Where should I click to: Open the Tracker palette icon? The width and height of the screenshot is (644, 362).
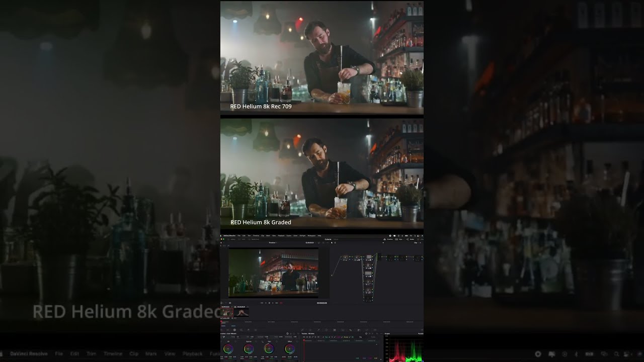[335, 330]
